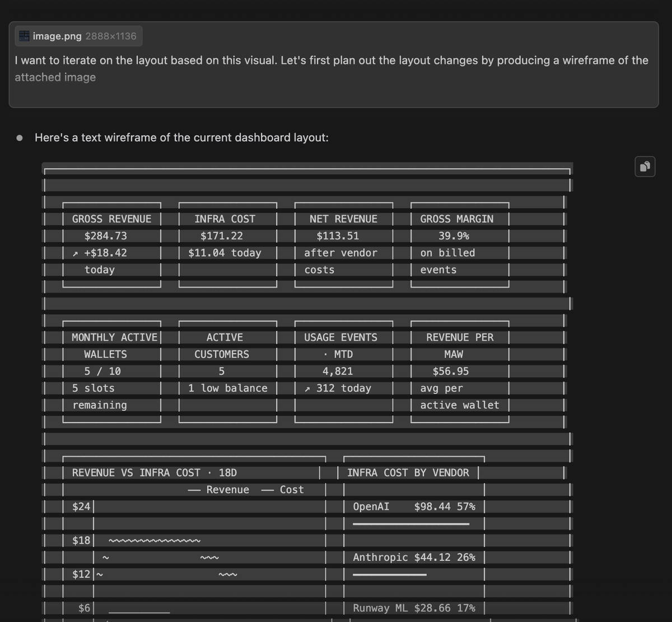This screenshot has height=622, width=672.
Task: Click the Runway ML $28.66 17% row
Action: tap(414, 608)
